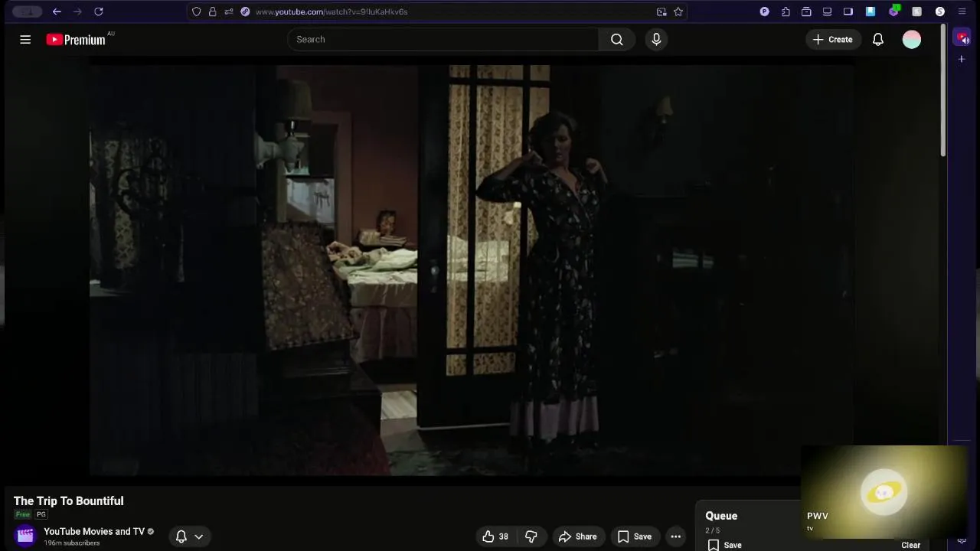Save the video to a playlist
980x551 pixels.
pyautogui.click(x=635, y=536)
